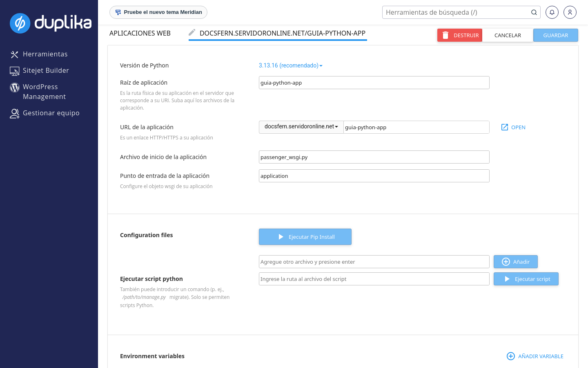Click the 'Agregue otro archivo' input field

[x=374, y=262]
